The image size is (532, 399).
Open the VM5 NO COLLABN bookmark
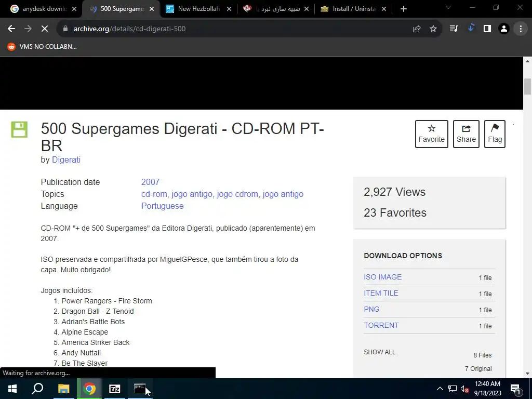[43, 46]
